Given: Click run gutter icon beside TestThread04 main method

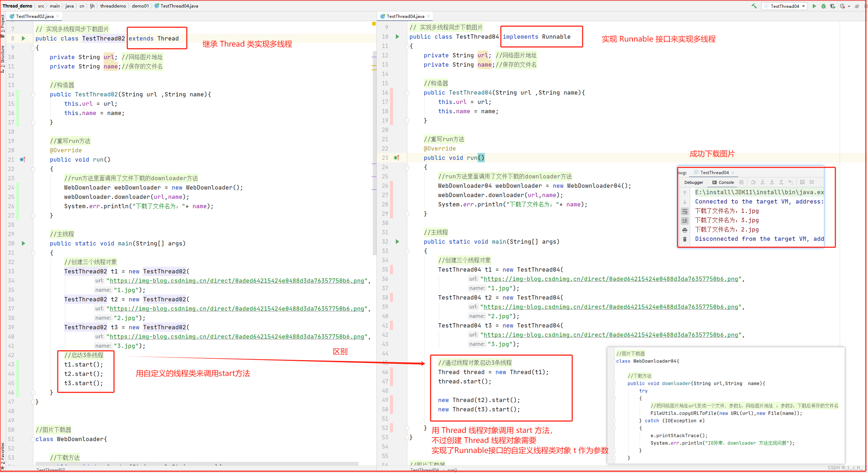Looking at the screenshot, I should 397,242.
